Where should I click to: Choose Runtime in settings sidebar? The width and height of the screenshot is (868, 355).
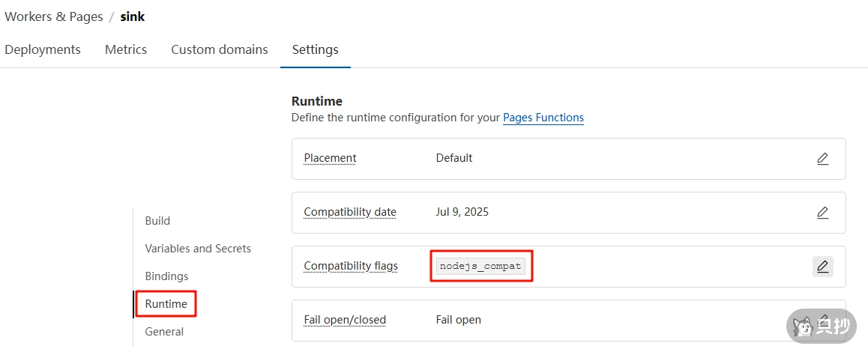click(x=166, y=304)
